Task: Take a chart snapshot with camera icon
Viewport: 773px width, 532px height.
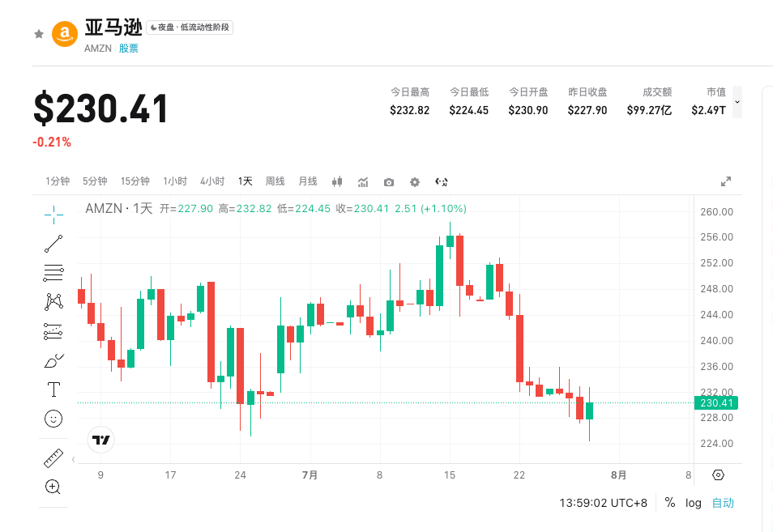Action: tap(389, 182)
